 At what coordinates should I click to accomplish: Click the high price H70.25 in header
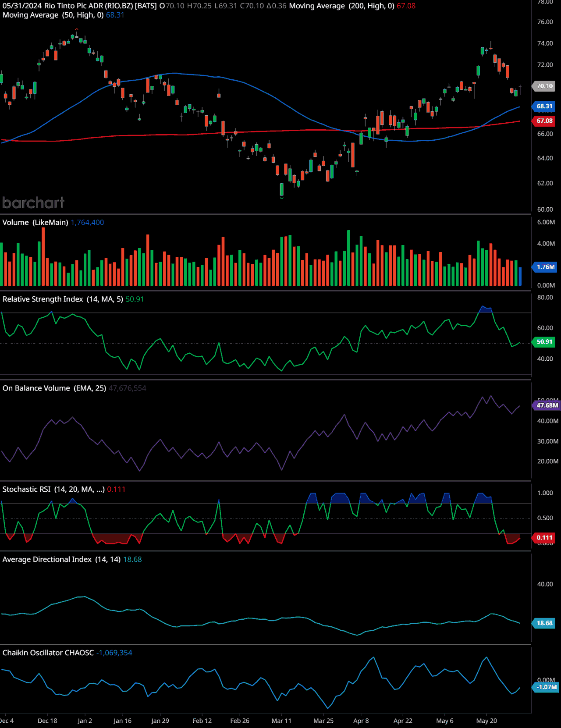click(x=199, y=6)
